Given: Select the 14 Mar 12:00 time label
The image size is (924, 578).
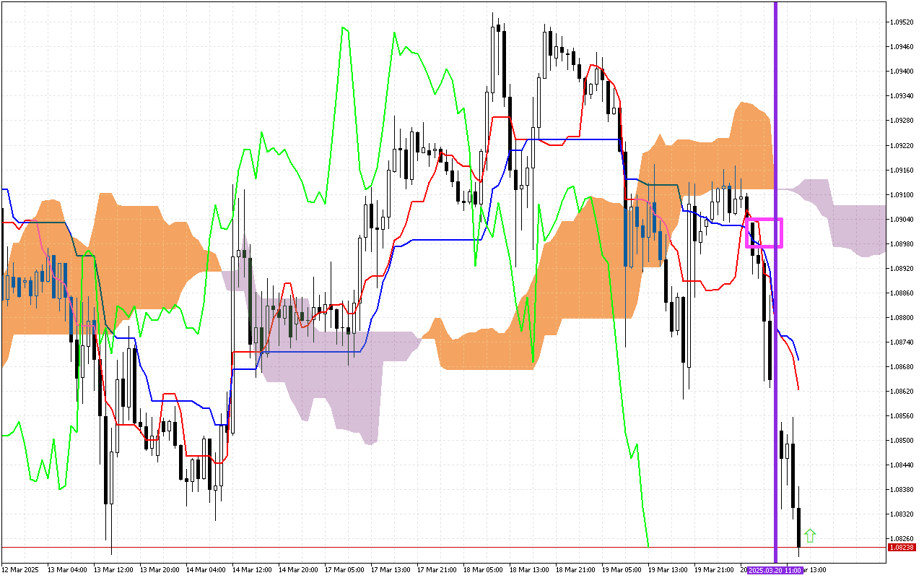Looking at the screenshot, I should click(x=251, y=570).
